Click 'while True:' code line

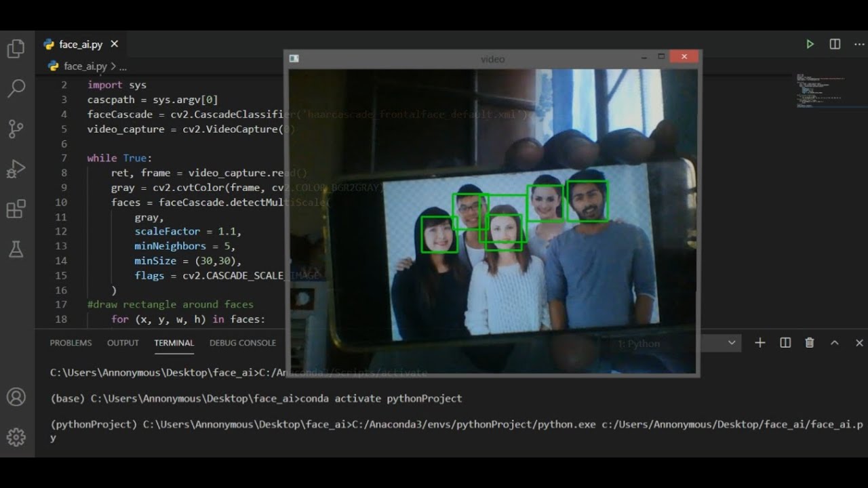[x=119, y=158]
